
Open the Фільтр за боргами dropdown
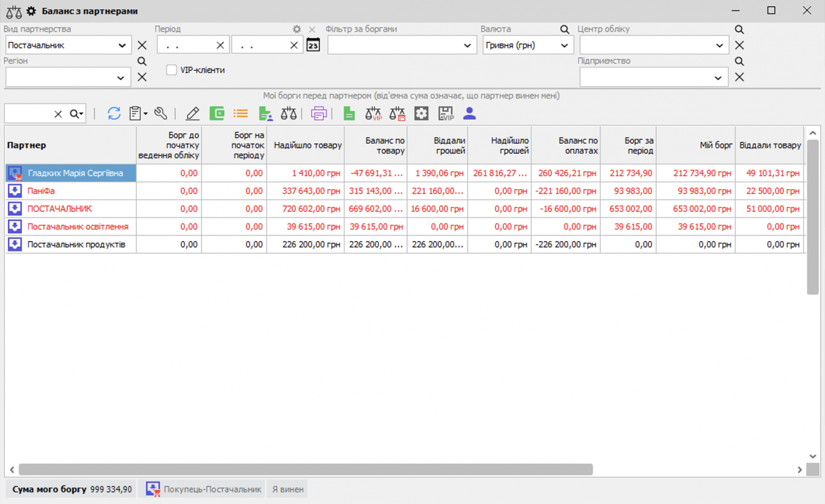click(468, 45)
